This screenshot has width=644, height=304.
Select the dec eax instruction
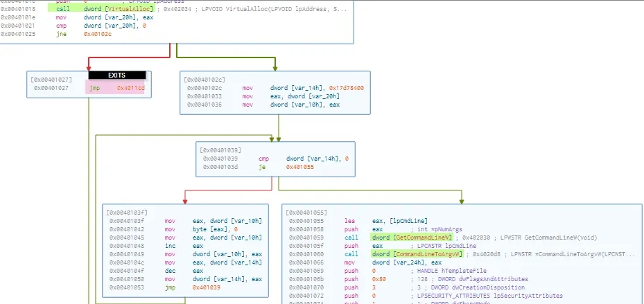click(x=170, y=271)
